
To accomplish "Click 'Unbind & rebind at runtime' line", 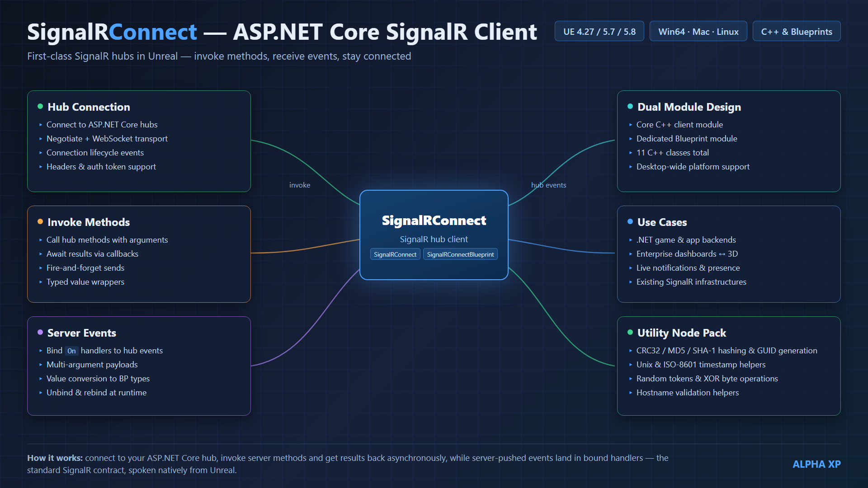I will coord(96,393).
